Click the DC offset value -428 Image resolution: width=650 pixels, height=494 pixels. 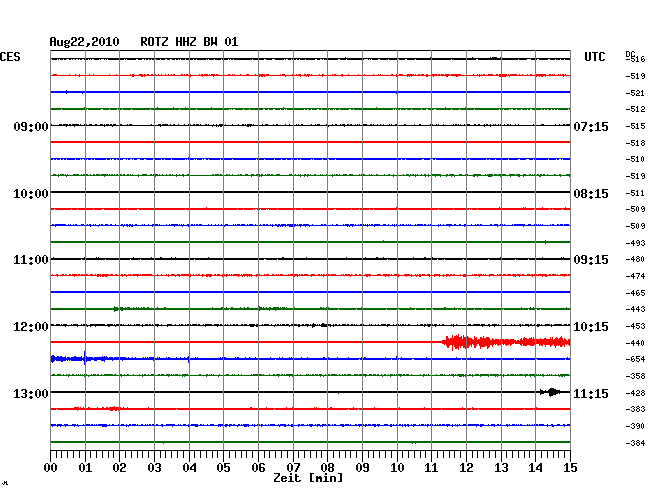click(635, 393)
